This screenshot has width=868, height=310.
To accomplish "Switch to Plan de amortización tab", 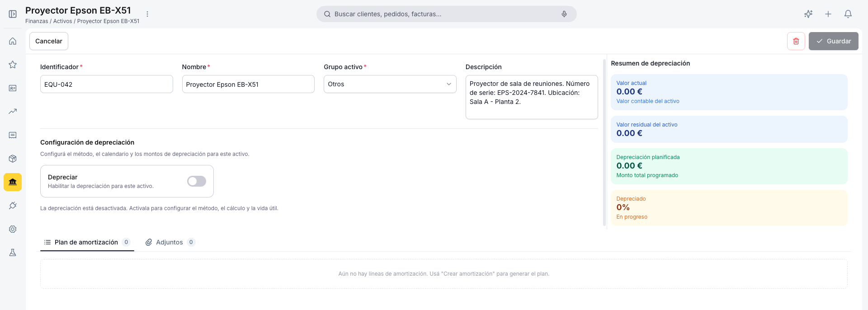I will tap(87, 242).
